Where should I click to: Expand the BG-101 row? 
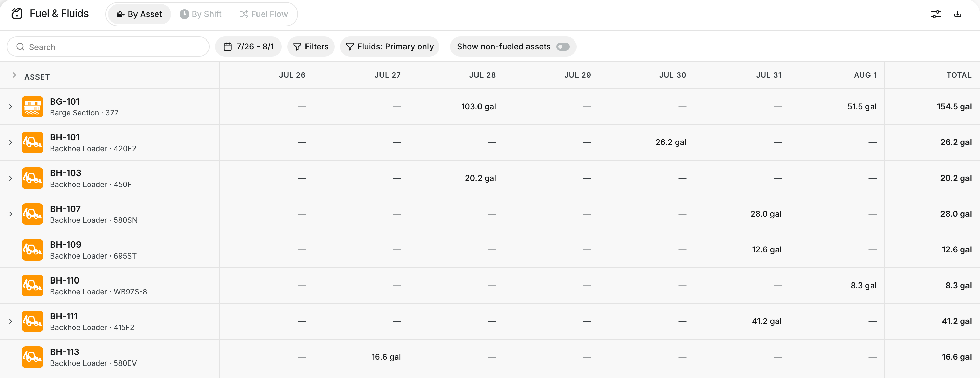pyautogui.click(x=11, y=107)
